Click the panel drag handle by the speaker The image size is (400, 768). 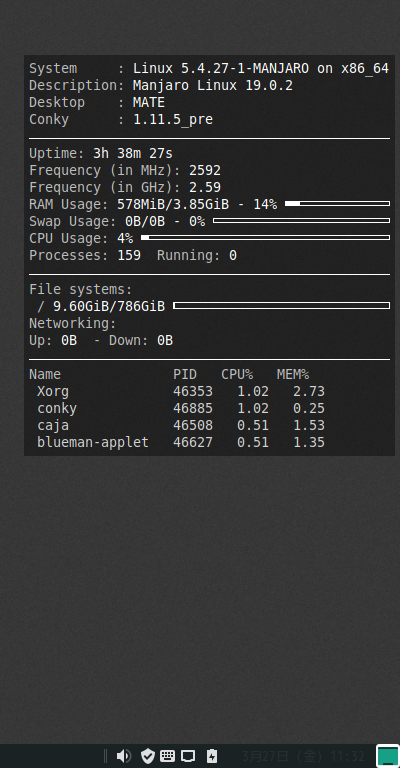pyautogui.click(x=105, y=756)
